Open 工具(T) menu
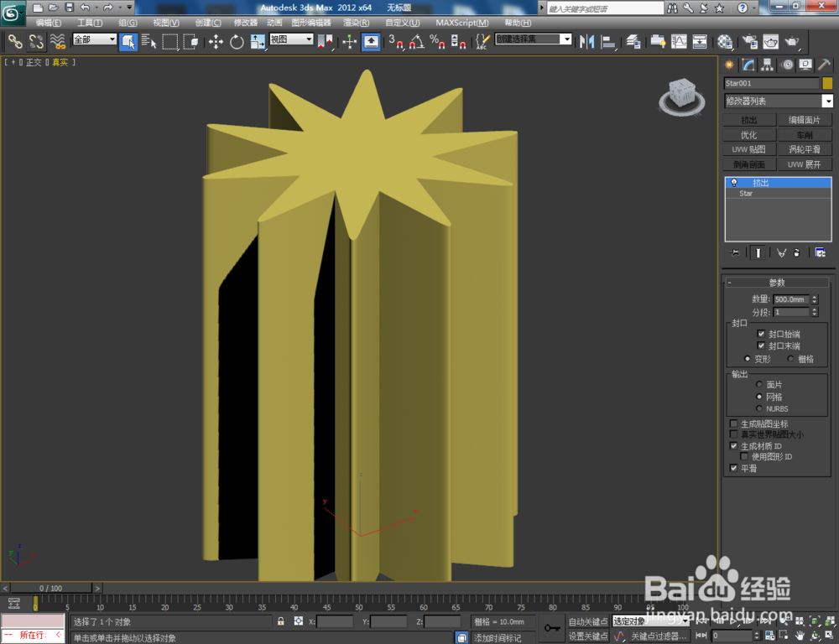 [90, 23]
